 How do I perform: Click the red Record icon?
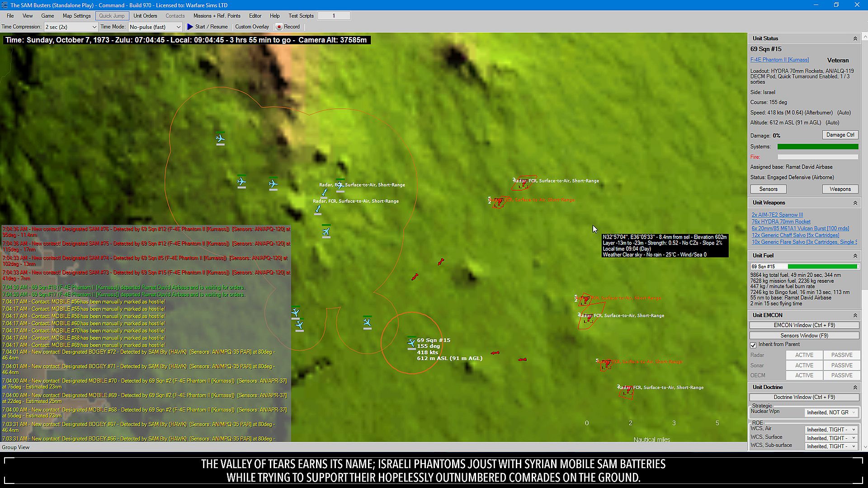pyautogui.click(x=279, y=27)
